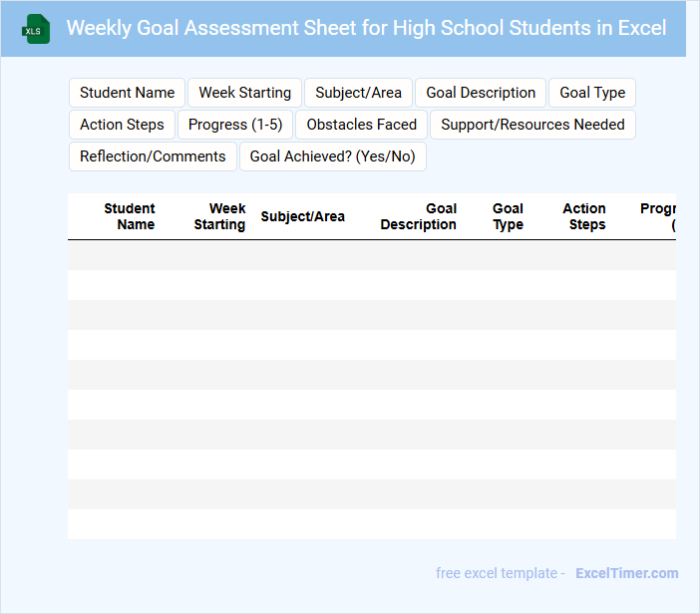The height and width of the screenshot is (614, 700).
Task: Select the Goal Type column header
Action: click(508, 216)
